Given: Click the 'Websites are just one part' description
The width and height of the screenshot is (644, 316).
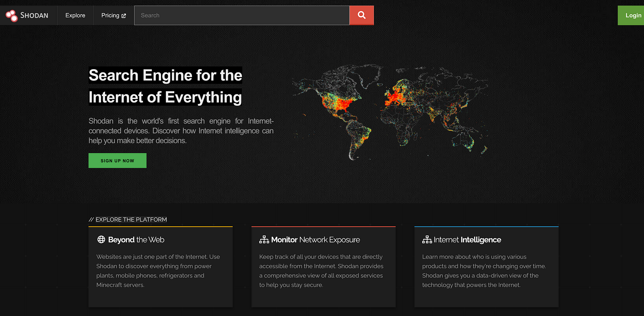Looking at the screenshot, I should coord(158,271).
